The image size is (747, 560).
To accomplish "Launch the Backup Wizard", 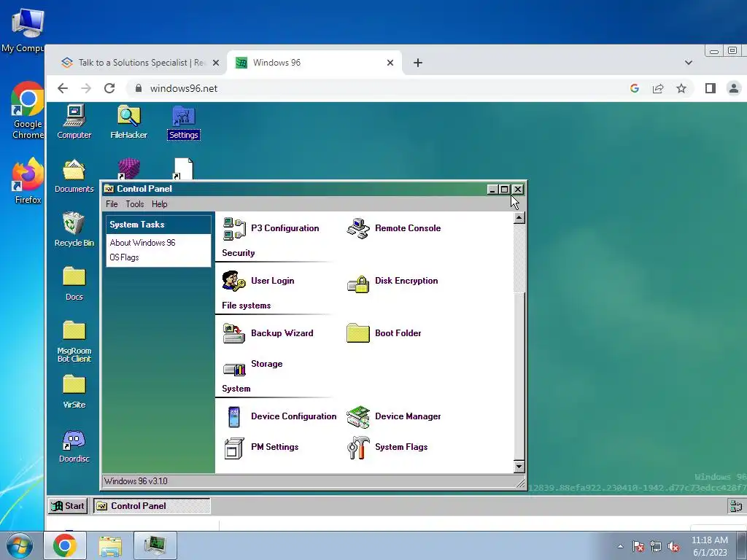I will [268, 333].
